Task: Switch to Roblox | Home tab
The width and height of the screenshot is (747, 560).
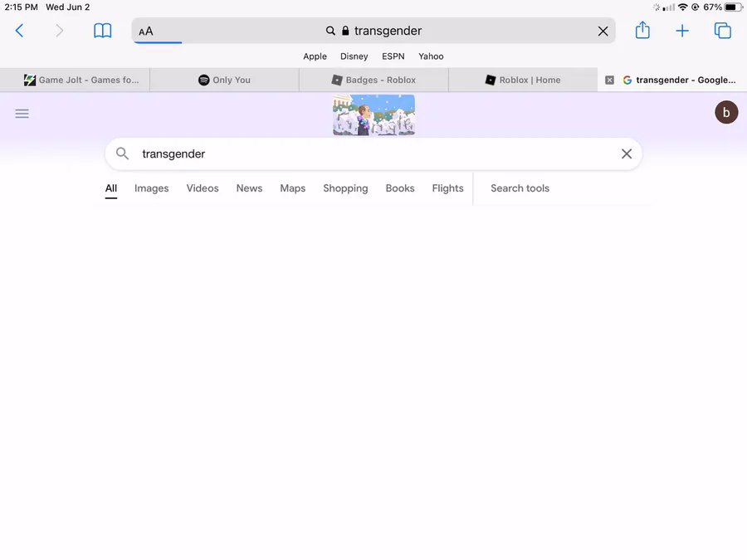Action: tap(523, 80)
